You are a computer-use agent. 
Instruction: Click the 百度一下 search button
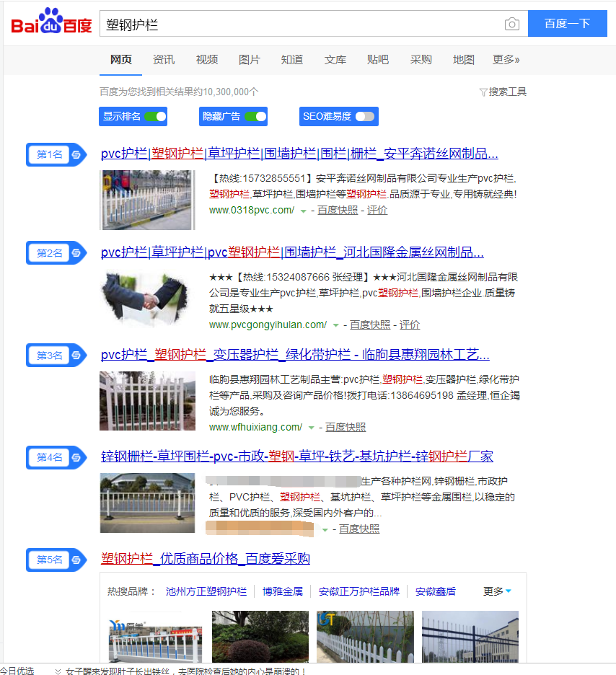click(x=568, y=23)
